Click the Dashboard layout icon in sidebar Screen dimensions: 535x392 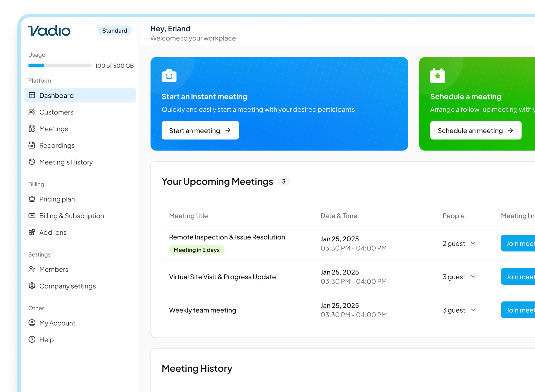(x=32, y=95)
